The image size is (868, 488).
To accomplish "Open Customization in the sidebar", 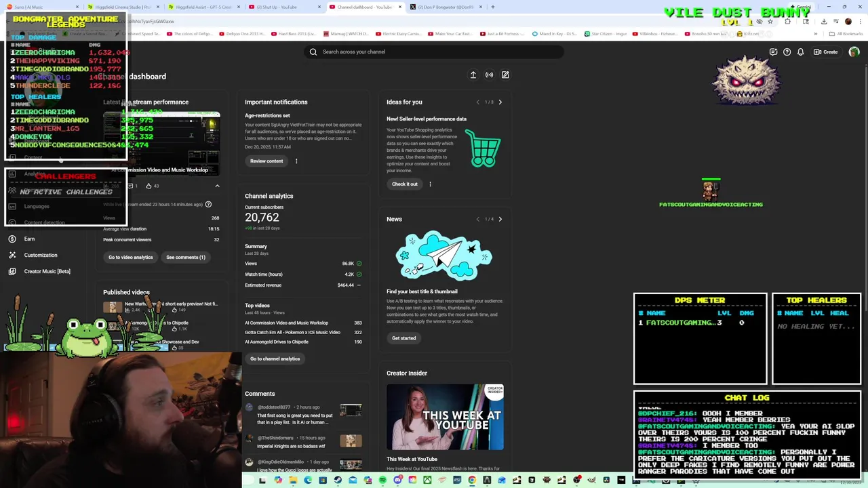I will tap(41, 255).
